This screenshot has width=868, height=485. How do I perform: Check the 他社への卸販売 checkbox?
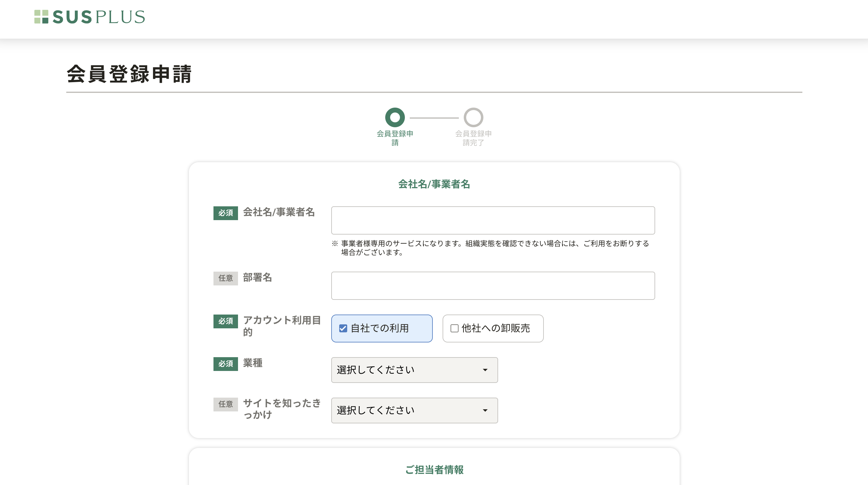tap(454, 328)
